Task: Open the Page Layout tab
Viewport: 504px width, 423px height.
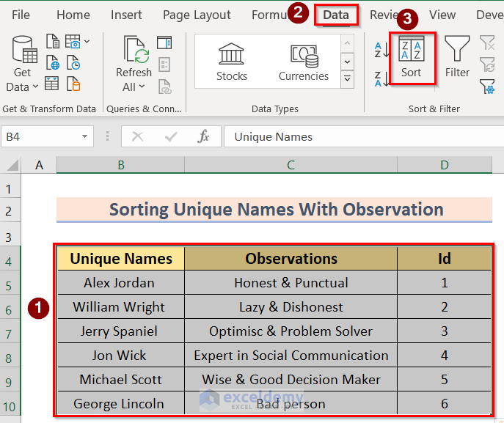Action: [x=197, y=15]
